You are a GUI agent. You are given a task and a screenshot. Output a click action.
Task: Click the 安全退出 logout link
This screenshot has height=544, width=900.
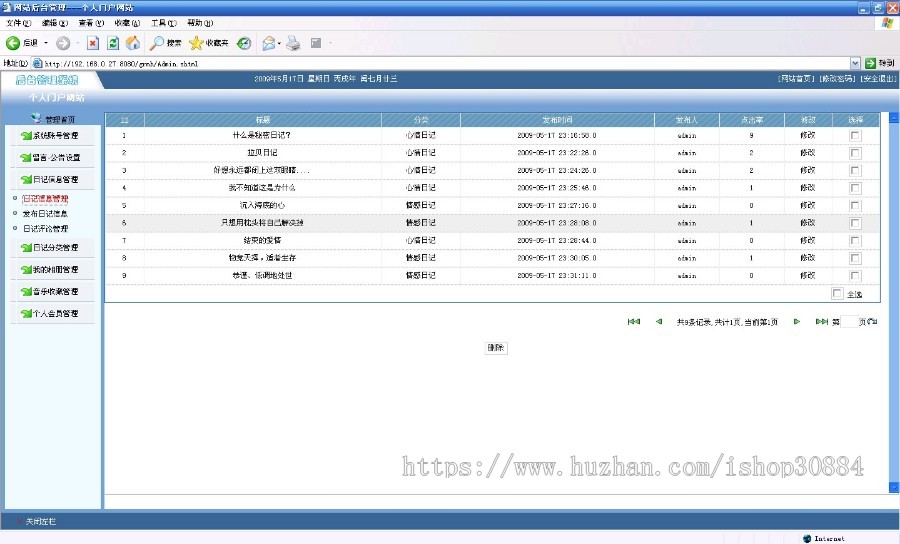coord(879,79)
